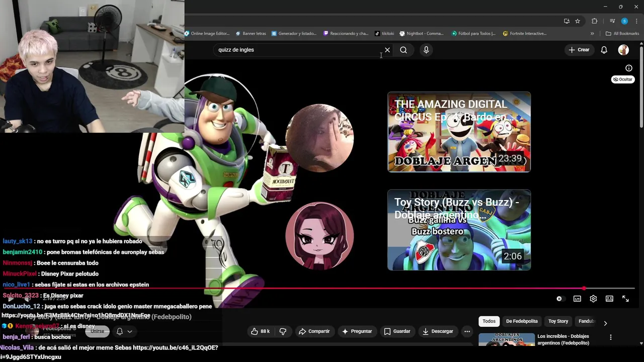
Task: Open Fútbol para Todos bookmark
Action: click(x=473, y=34)
